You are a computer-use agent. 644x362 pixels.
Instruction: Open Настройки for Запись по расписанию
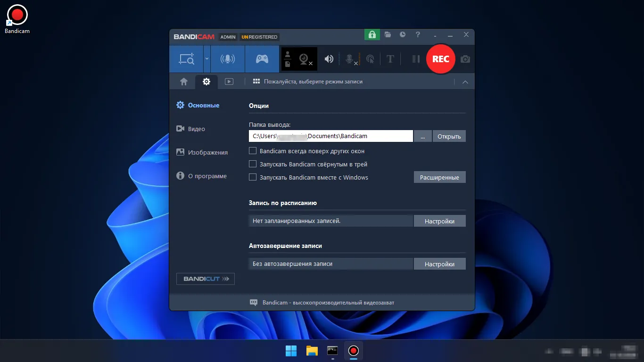440,221
